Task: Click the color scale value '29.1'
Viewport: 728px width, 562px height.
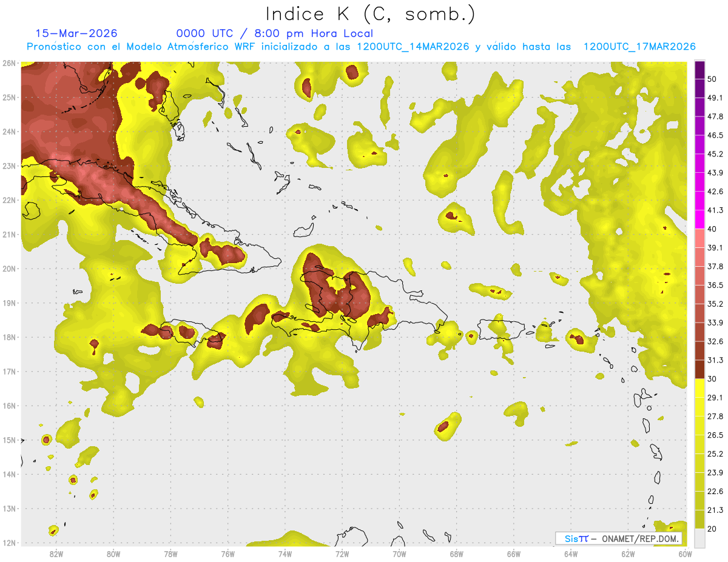Action: click(715, 398)
